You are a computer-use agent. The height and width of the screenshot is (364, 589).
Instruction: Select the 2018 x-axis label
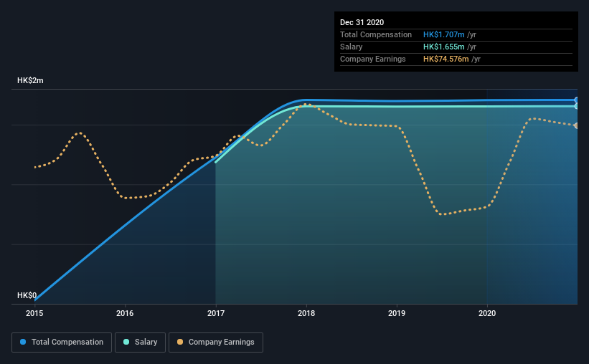tap(306, 313)
